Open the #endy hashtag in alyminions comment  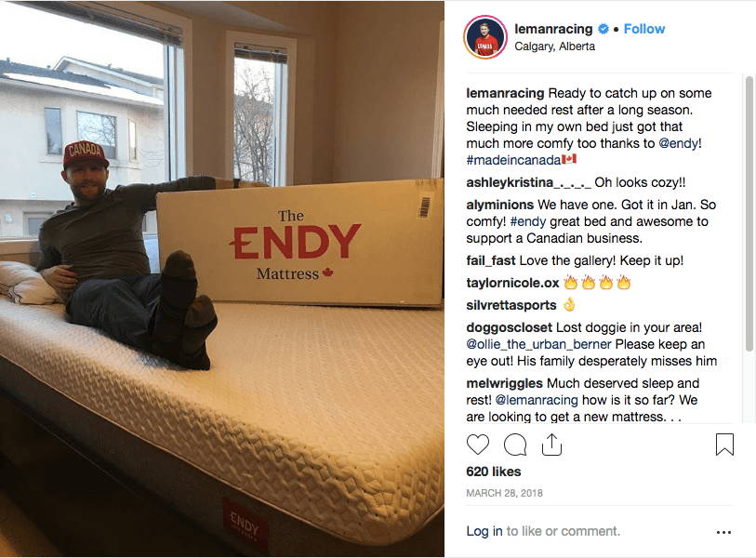[x=528, y=221]
